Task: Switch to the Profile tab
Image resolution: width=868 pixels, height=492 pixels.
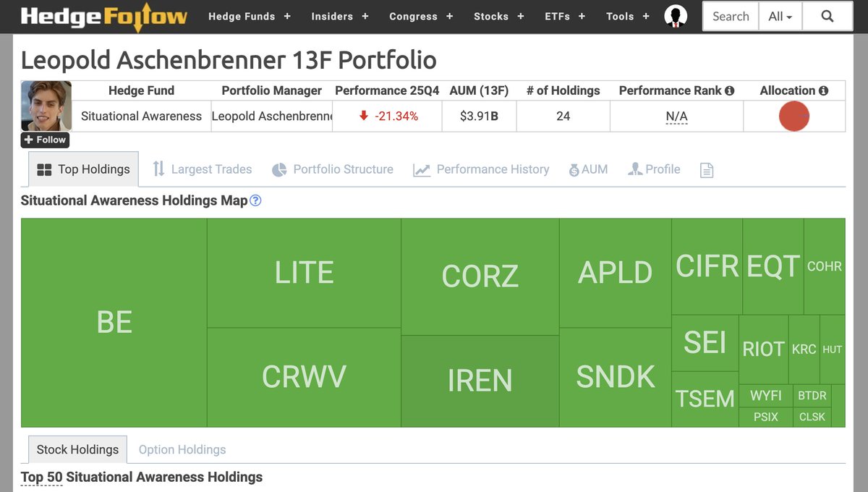Action: pyautogui.click(x=655, y=169)
